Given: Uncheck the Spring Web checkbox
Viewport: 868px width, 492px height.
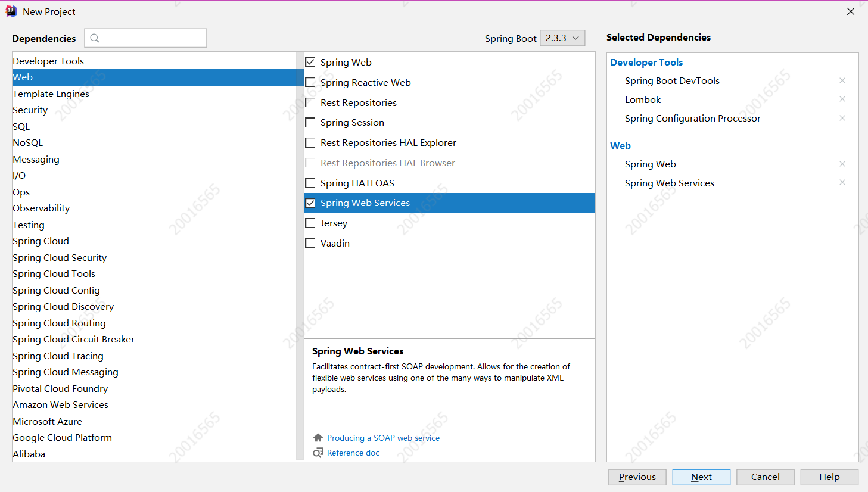Looking at the screenshot, I should [x=310, y=62].
